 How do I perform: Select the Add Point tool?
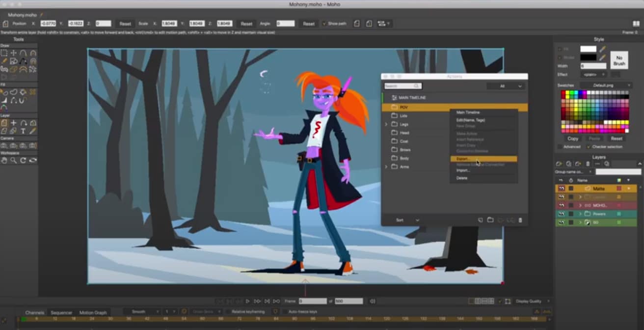(x=23, y=53)
